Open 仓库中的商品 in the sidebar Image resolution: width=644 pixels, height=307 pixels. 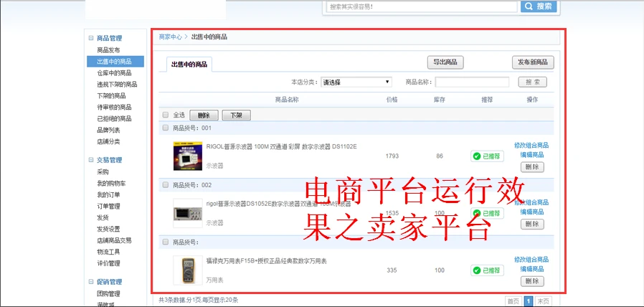114,73
